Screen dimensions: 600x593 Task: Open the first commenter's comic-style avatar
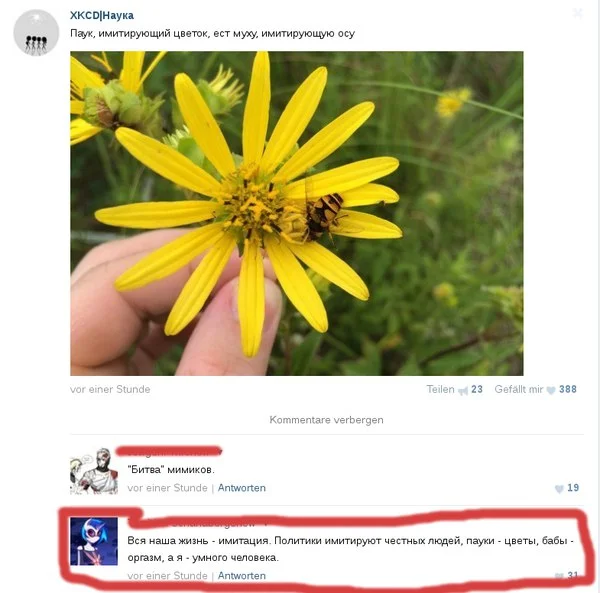point(94,471)
